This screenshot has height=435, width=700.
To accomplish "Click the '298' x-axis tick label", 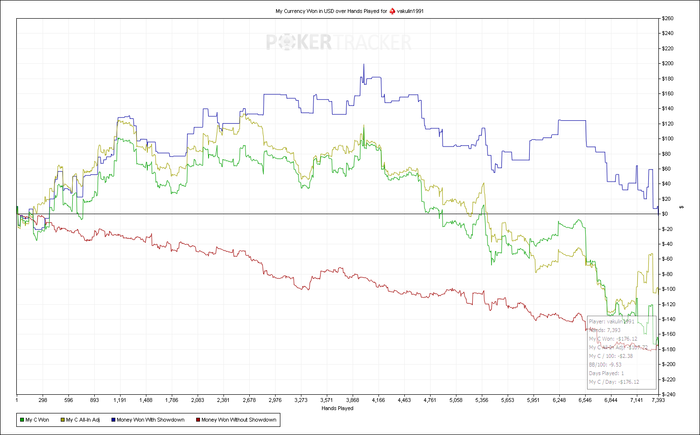I will (x=43, y=400).
